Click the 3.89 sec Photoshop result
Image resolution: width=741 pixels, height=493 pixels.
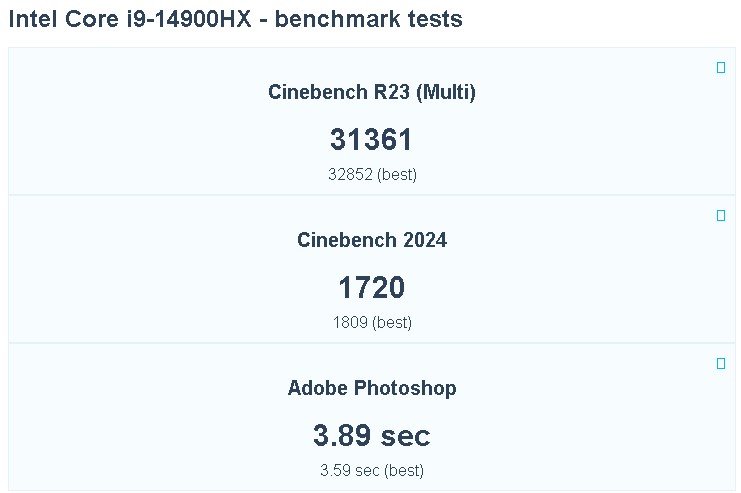pyautogui.click(x=372, y=436)
